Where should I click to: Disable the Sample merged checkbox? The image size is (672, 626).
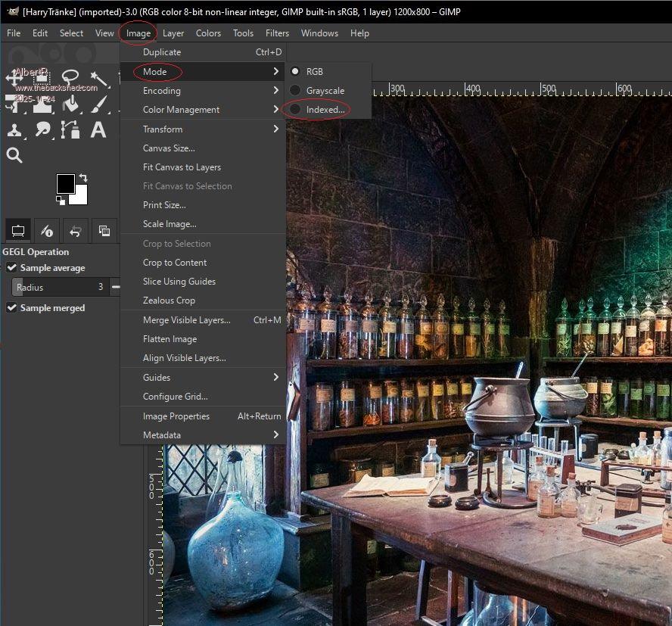coord(12,308)
